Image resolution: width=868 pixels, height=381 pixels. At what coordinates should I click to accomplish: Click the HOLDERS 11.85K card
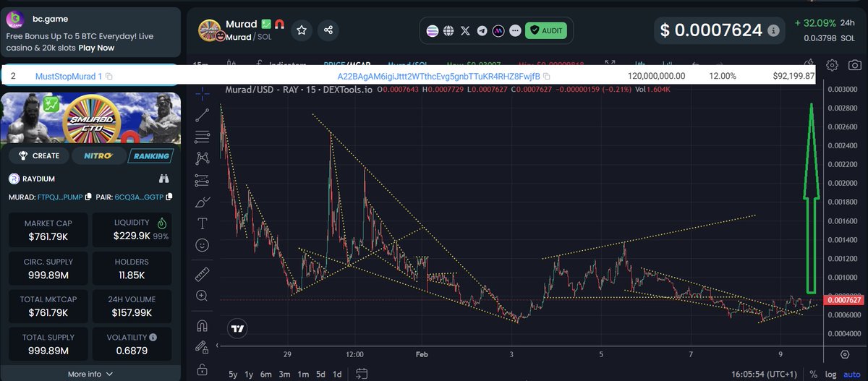click(132, 268)
